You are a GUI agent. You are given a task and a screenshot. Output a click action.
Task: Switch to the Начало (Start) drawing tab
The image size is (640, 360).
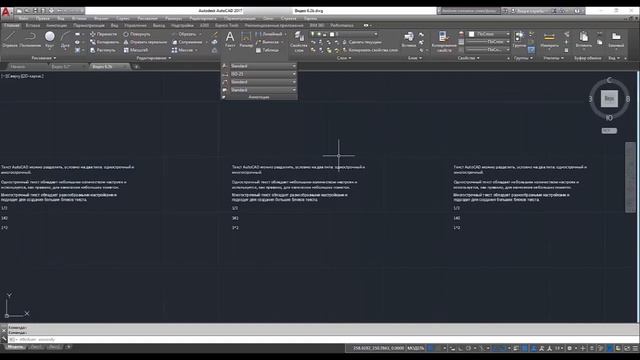point(18,67)
